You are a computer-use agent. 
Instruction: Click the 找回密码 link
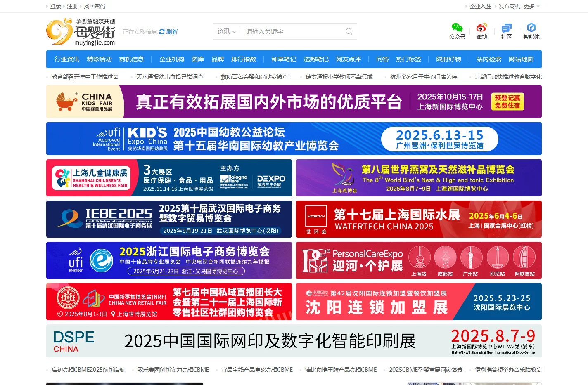click(95, 6)
